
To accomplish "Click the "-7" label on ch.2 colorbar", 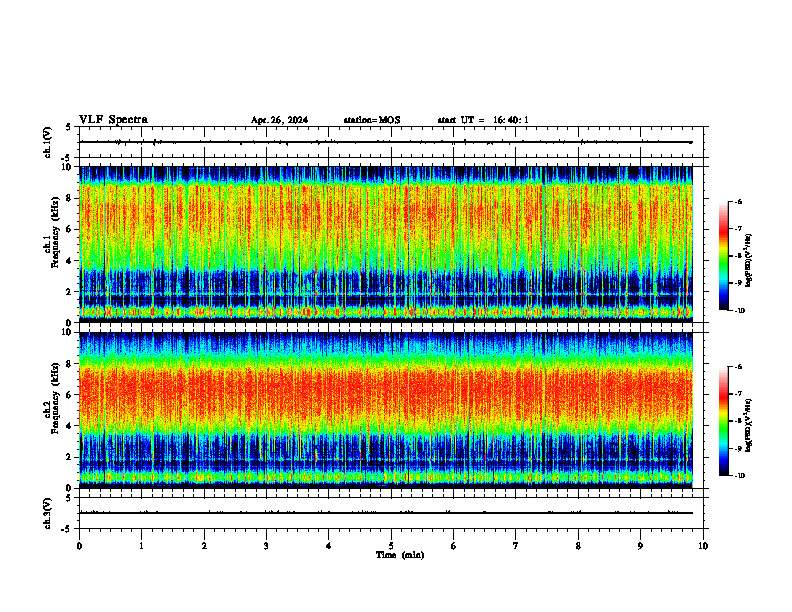I will (738, 394).
